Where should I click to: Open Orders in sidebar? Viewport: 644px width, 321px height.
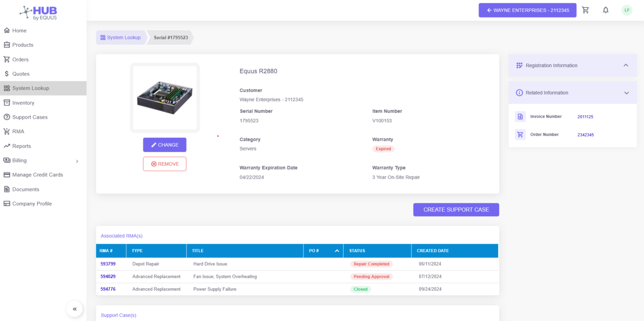click(x=43, y=59)
